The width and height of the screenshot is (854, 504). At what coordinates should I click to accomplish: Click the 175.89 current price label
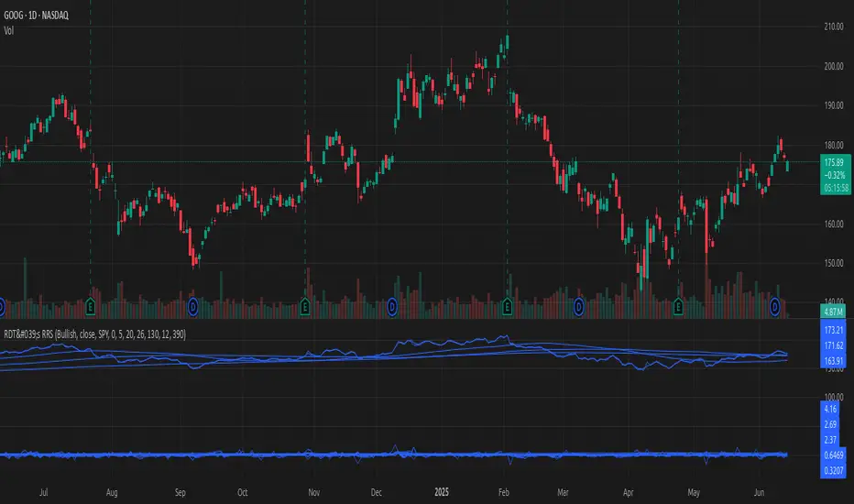click(x=835, y=162)
